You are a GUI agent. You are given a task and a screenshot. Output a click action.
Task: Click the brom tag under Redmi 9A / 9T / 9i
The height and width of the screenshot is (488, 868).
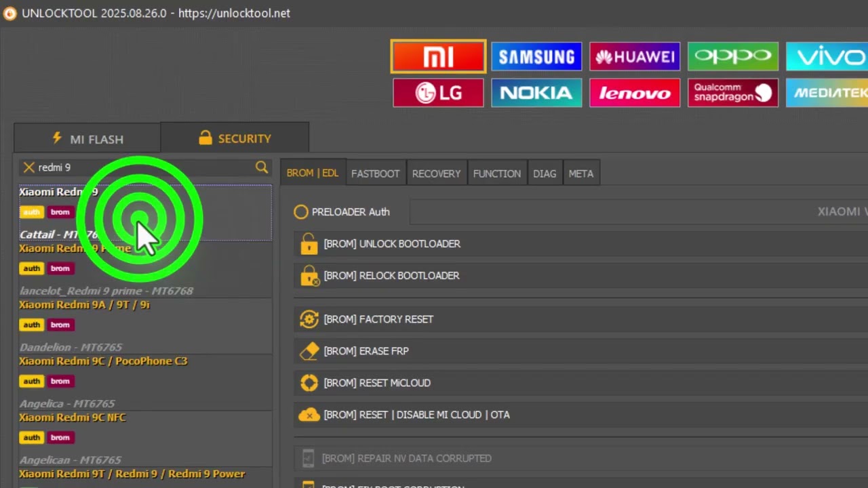click(x=60, y=325)
